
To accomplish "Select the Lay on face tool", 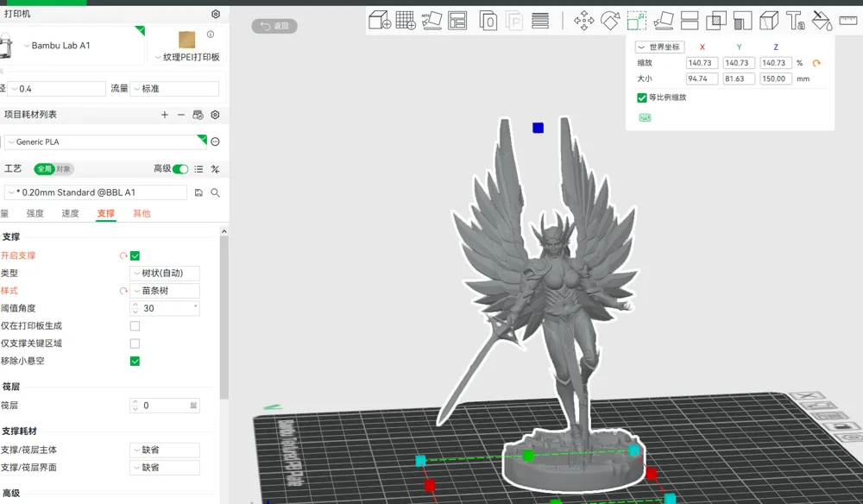I will click(x=663, y=21).
